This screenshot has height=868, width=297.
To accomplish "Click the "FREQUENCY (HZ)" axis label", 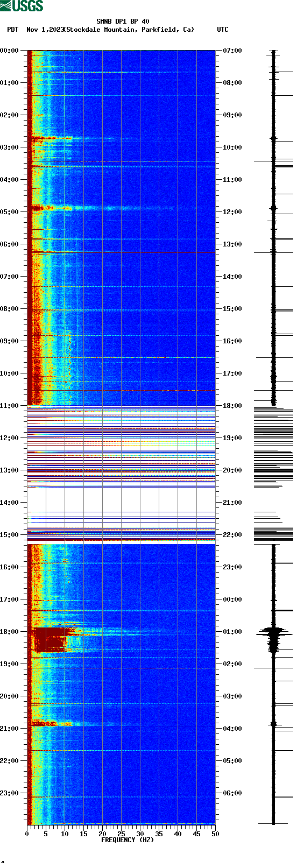I will point(128,840).
